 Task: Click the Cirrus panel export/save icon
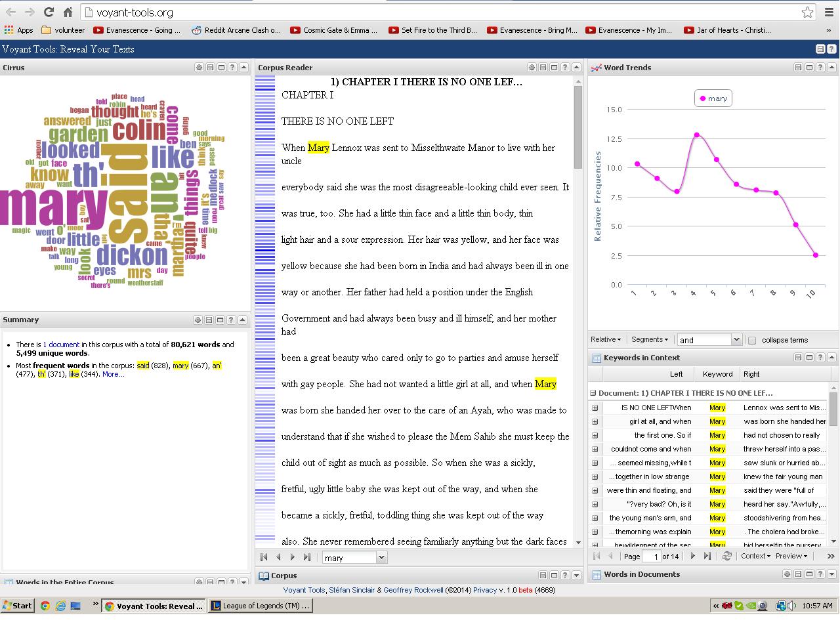pos(210,68)
